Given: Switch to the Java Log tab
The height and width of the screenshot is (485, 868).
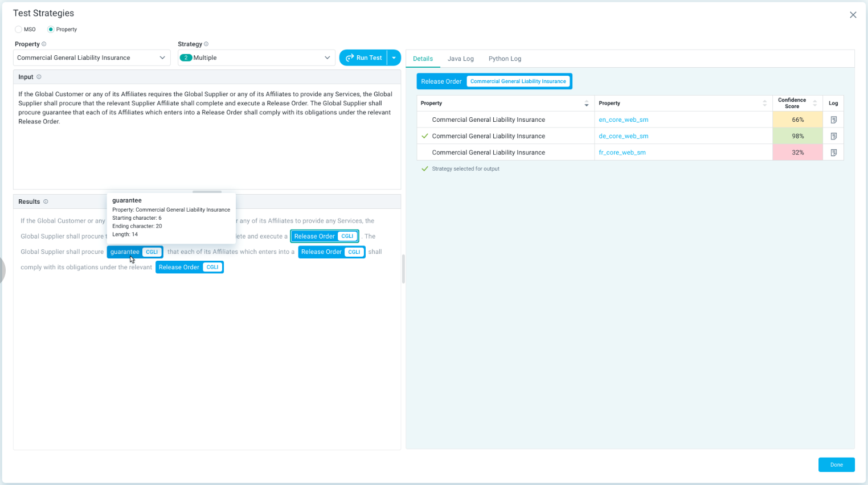Looking at the screenshot, I should click(460, 59).
